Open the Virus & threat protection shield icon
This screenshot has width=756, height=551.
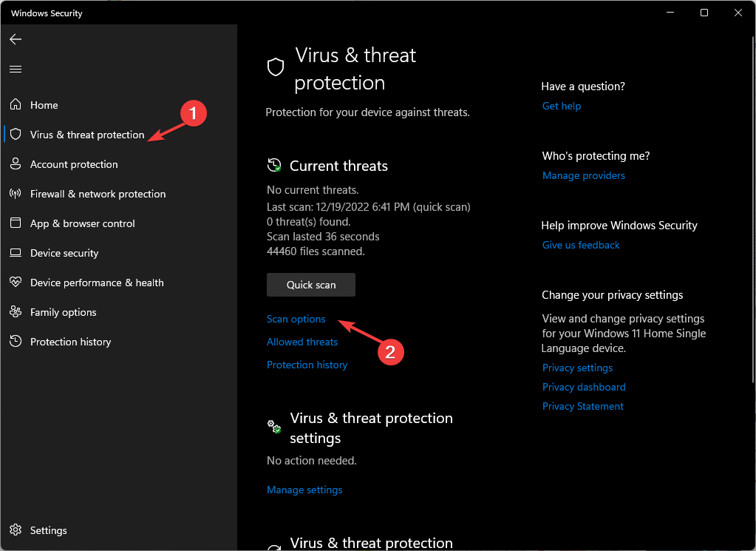[x=15, y=134]
